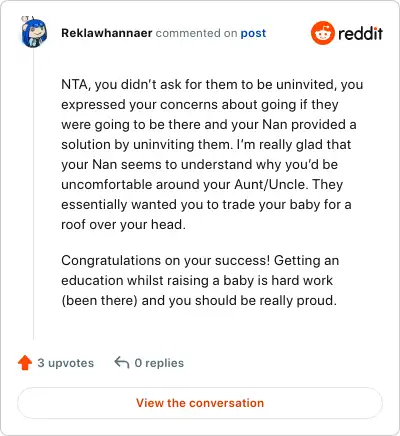Image resolution: width=400 pixels, height=436 pixels.
Task: Click "Congratulations on your success!" sentence
Action: point(166,260)
